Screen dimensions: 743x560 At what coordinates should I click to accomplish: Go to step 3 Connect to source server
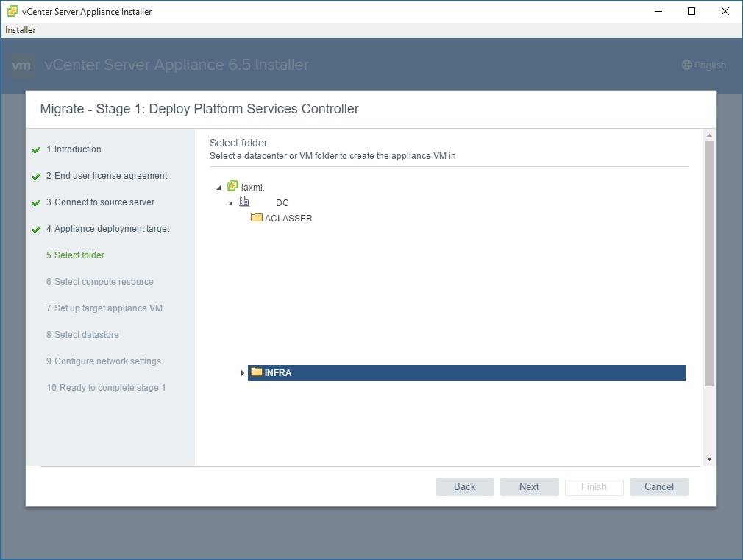point(101,202)
